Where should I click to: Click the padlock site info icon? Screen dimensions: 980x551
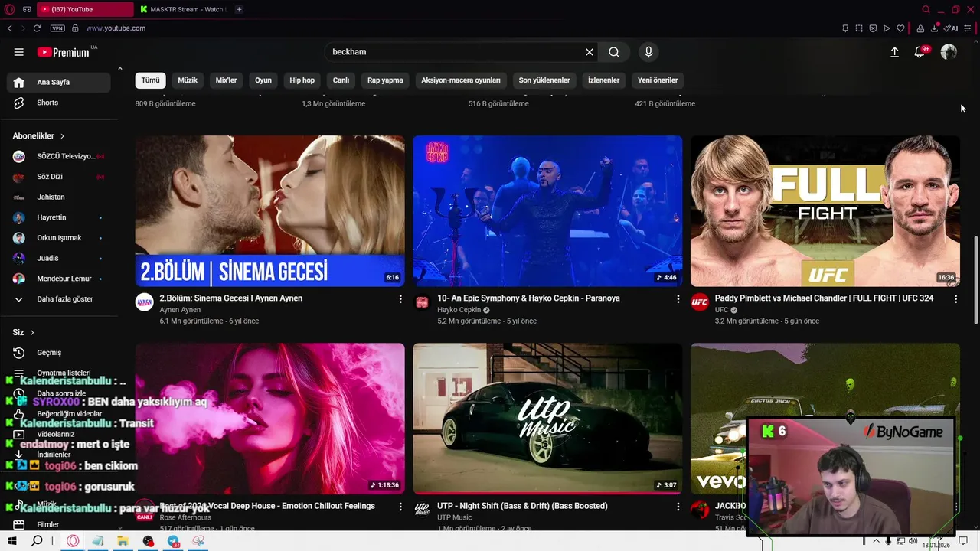tap(75, 28)
